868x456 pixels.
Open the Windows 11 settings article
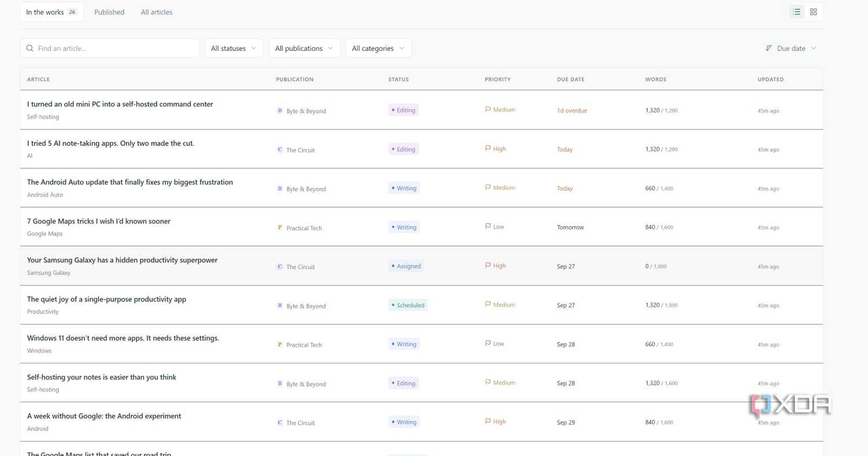pos(123,338)
